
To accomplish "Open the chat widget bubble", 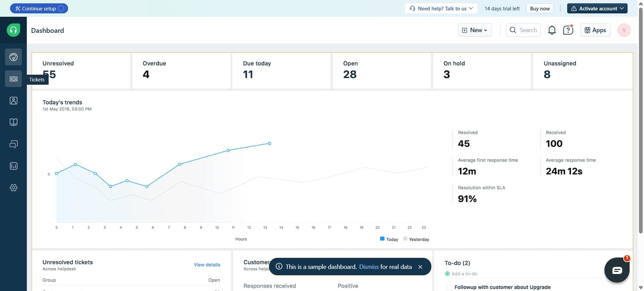I will pyautogui.click(x=616, y=270).
